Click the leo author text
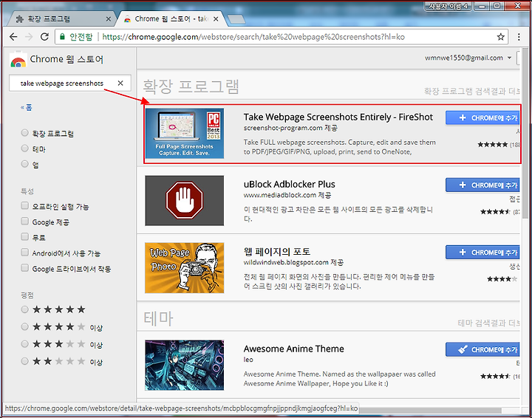The width and height of the screenshot is (532, 418). tap(248, 360)
